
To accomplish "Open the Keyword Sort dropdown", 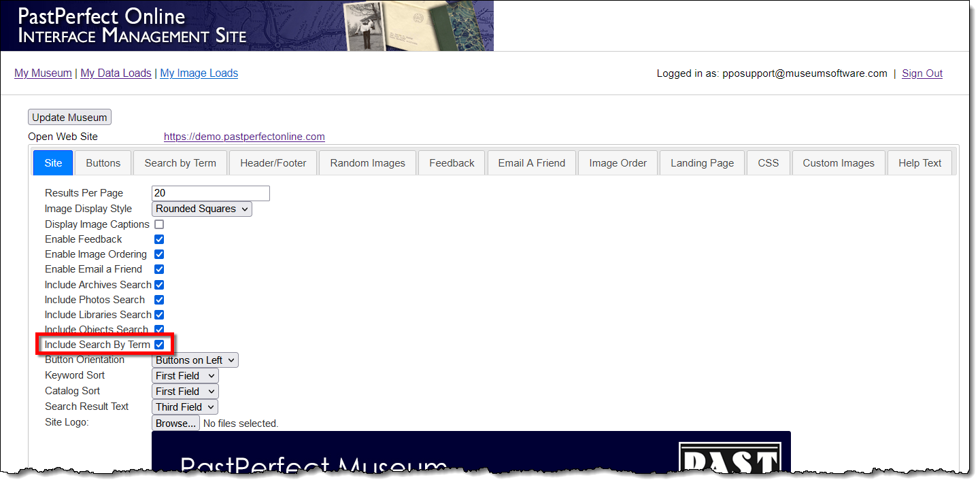I will 185,376.
